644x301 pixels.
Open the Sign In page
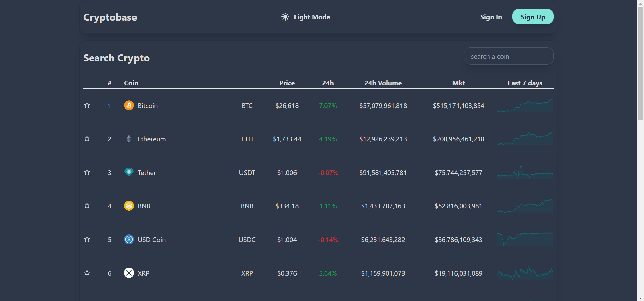491,17
